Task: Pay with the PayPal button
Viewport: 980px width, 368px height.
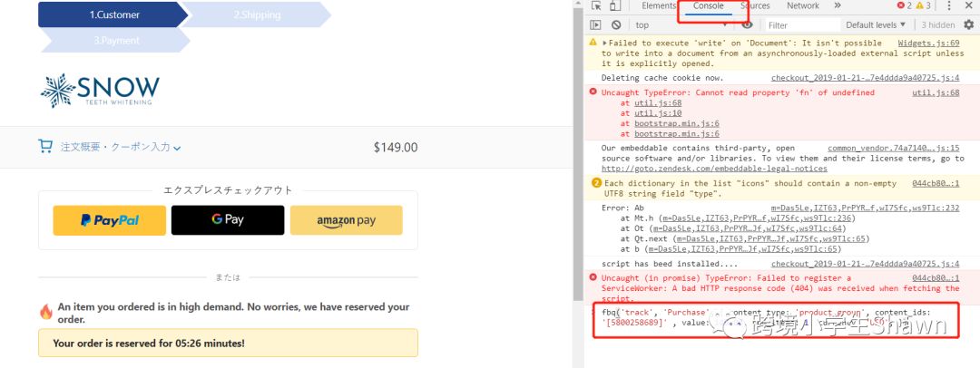Action: pos(110,220)
